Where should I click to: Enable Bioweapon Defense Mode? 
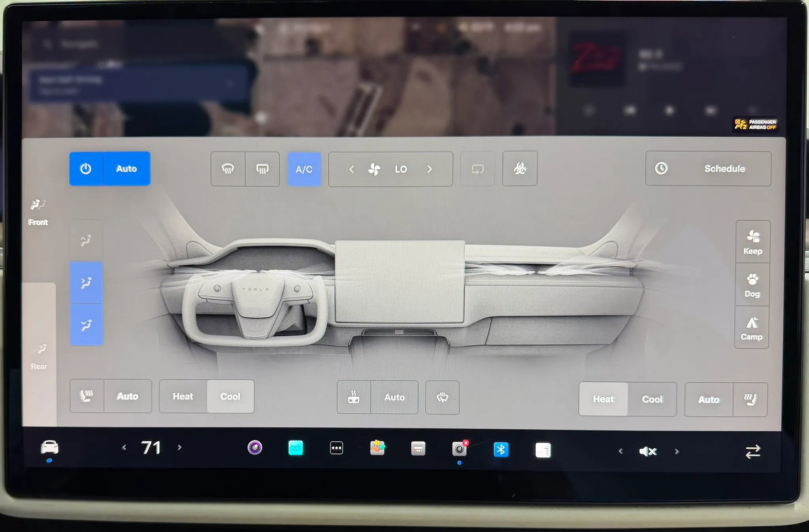[x=520, y=169]
